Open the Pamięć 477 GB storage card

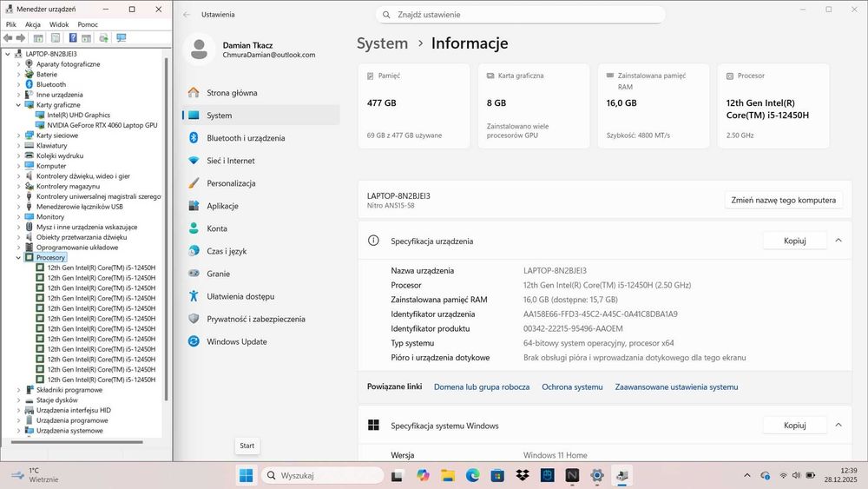[414, 106]
